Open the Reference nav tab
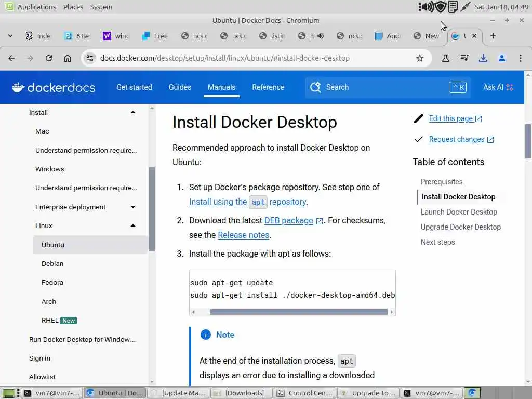Image resolution: width=532 pixels, height=399 pixels. 268,87
